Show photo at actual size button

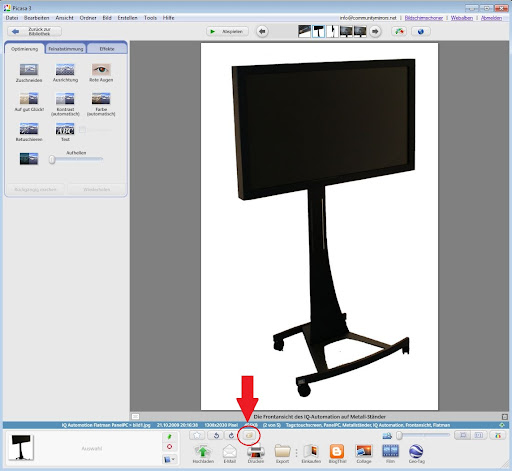[x=479, y=435]
